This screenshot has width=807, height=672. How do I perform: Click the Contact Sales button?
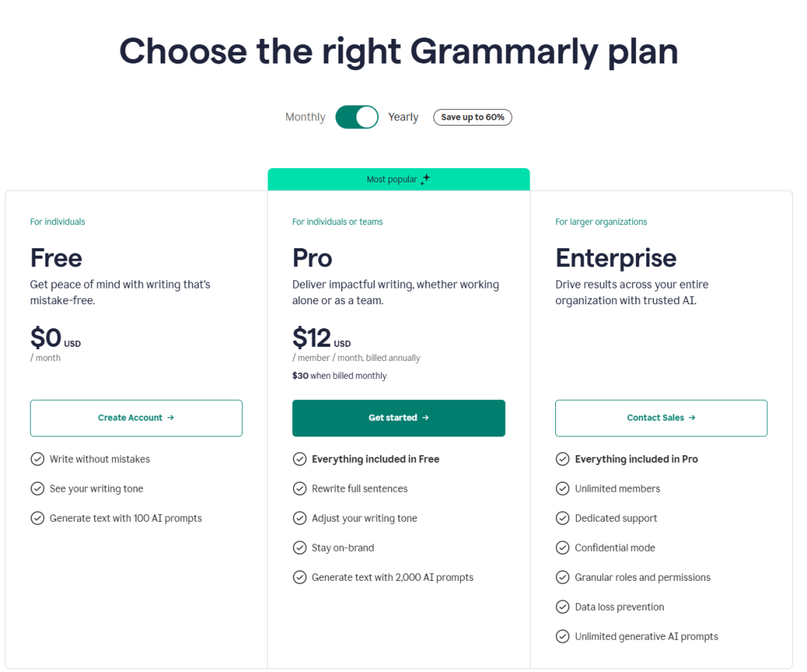click(x=661, y=418)
